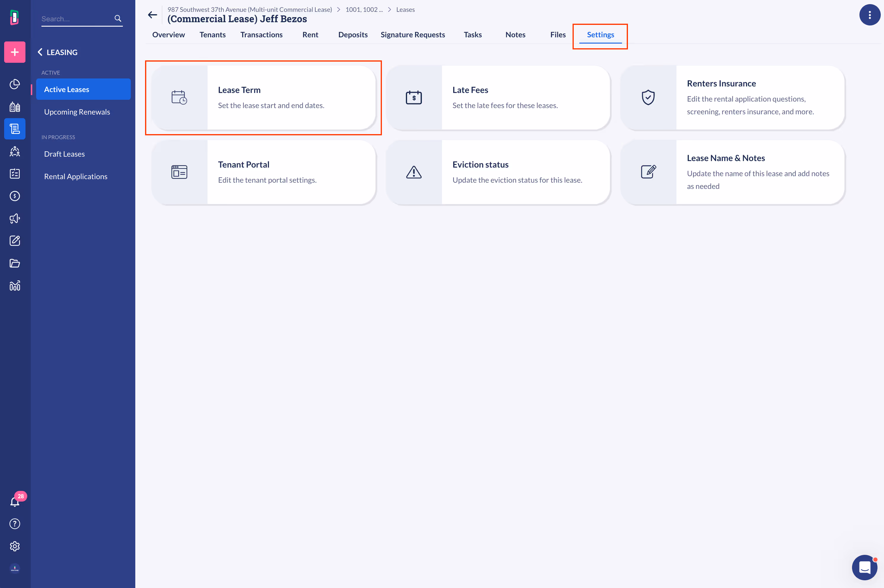Select Active Leases in sidebar
This screenshot has width=884, height=588.
click(83, 89)
